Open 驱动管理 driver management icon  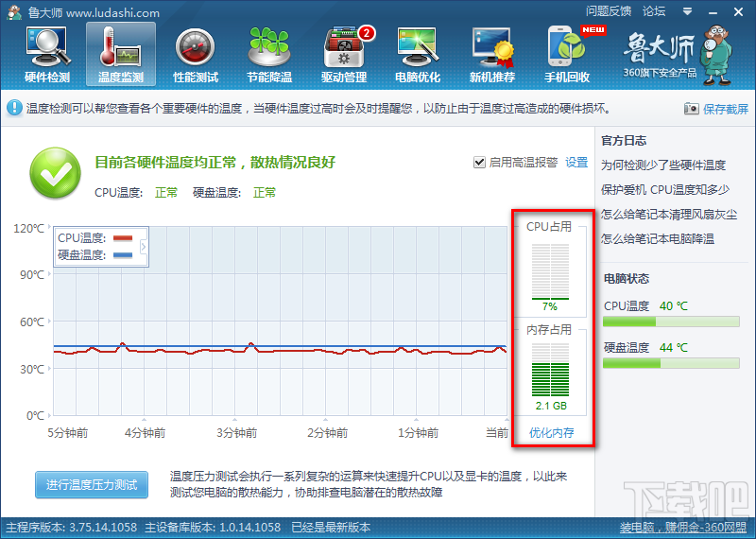344,54
